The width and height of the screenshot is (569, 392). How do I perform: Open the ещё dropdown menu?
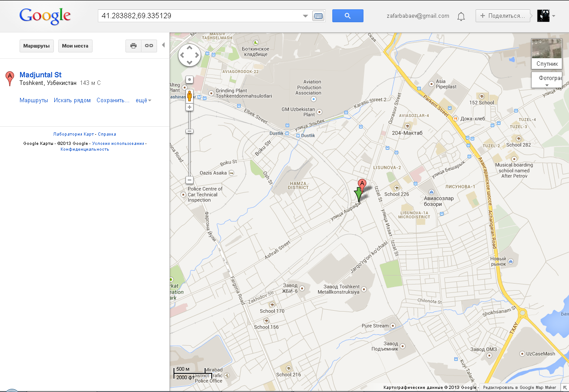[143, 100]
